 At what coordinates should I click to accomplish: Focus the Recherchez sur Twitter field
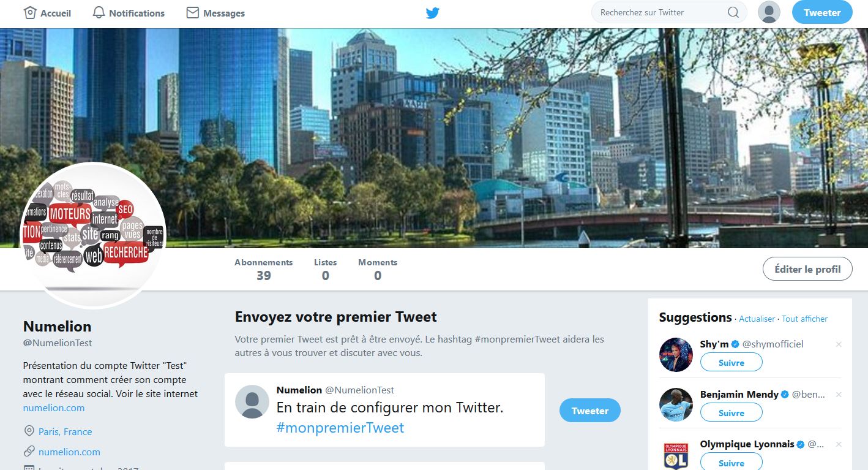point(661,12)
